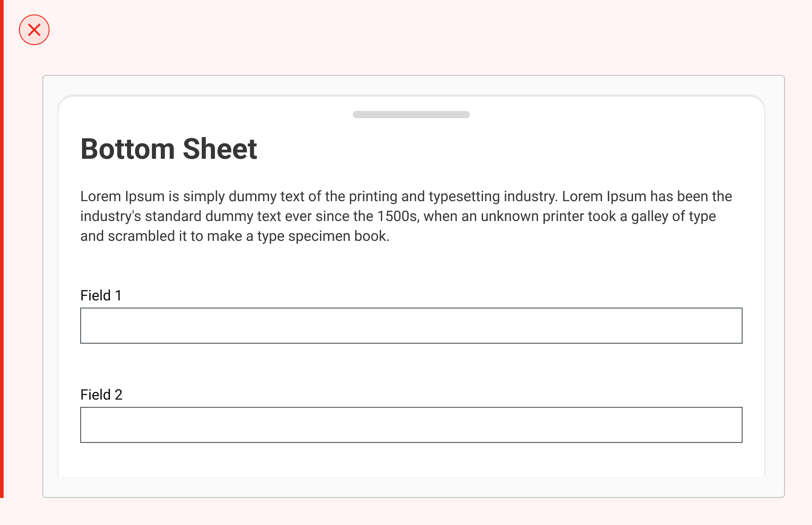This screenshot has width=812, height=525.
Task: Focus the Field 1 text input
Action: [x=411, y=326]
